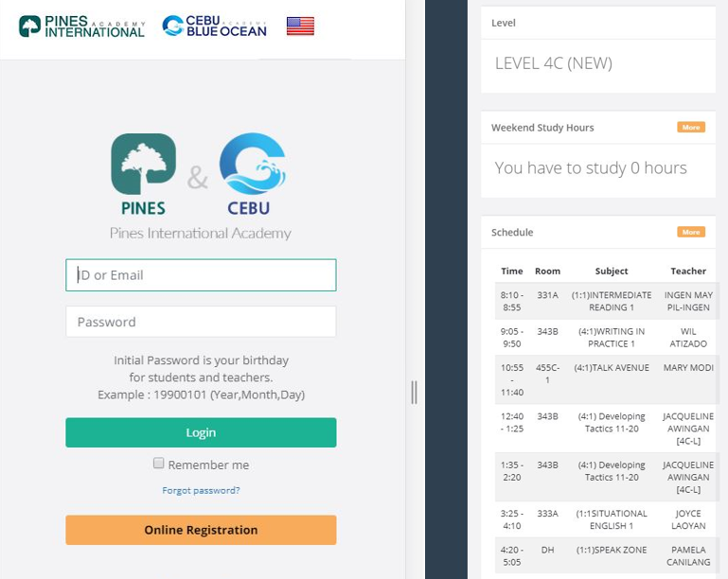Click teacher MARY MODI
This screenshot has height=579, width=728.
tap(688, 367)
